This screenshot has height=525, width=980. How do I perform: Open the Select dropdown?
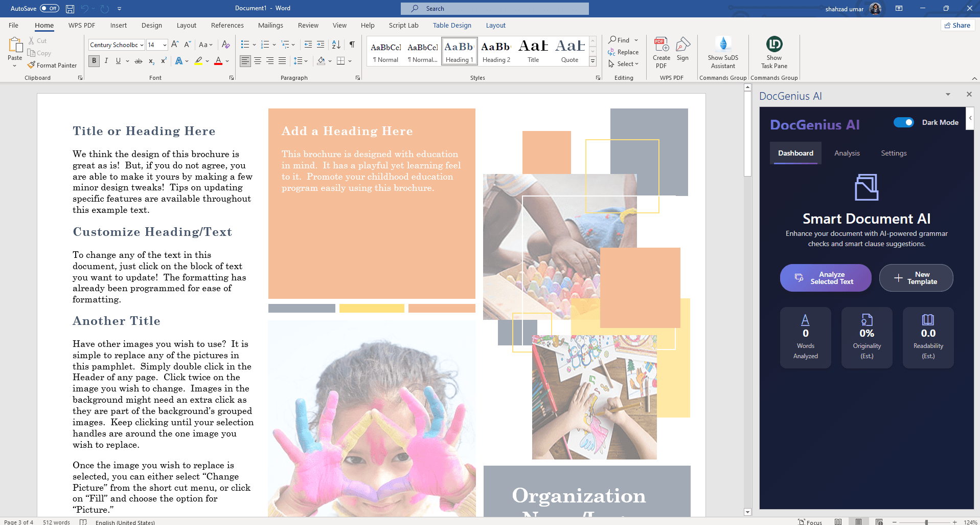coord(623,64)
